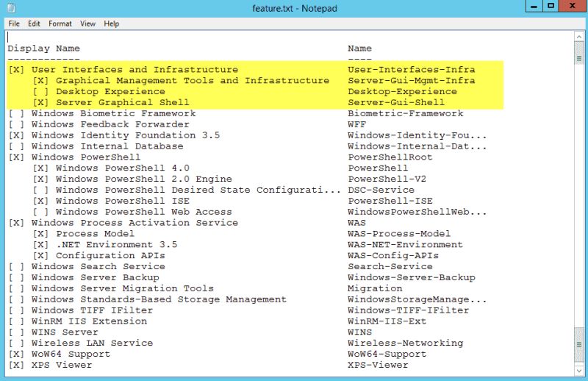Click the 'PowerShell-V2' name text
Viewport: 588px width, 381px height.
[387, 179]
